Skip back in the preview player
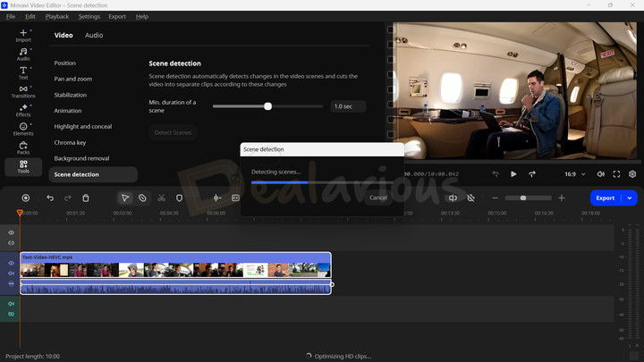Image resolution: width=644 pixels, height=362 pixels. (x=496, y=174)
